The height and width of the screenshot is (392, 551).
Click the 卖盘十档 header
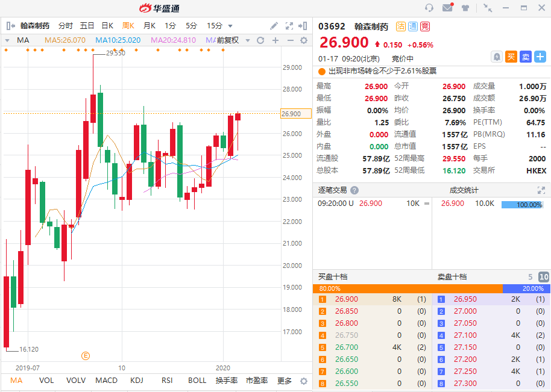452,277
